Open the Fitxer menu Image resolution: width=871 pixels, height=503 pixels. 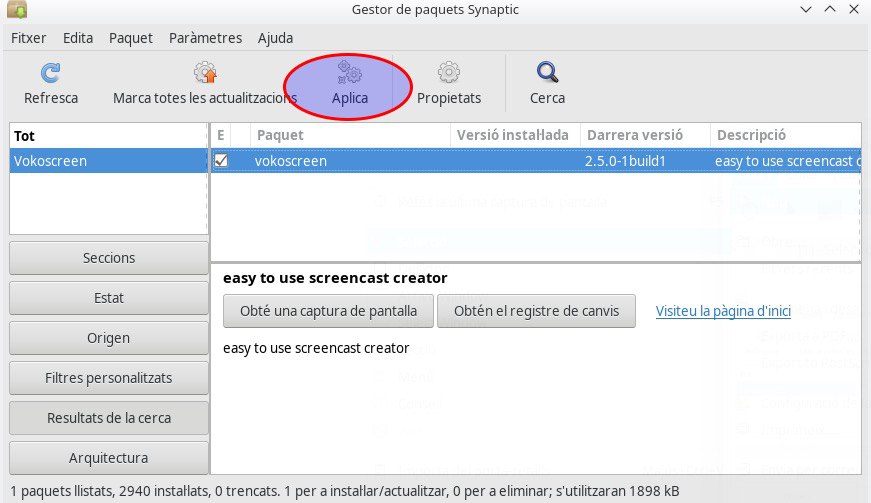(x=28, y=38)
